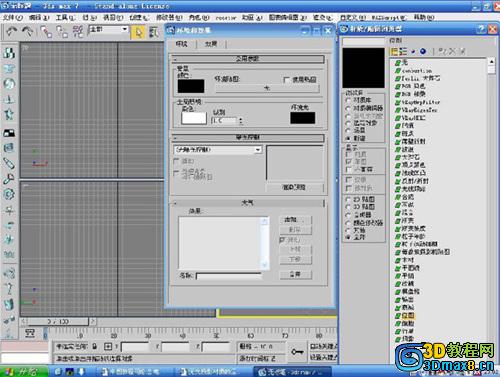Click the globe icon in left vertical toolbar
Image resolution: width=500 pixels, height=377 pixels.
[x=9, y=84]
